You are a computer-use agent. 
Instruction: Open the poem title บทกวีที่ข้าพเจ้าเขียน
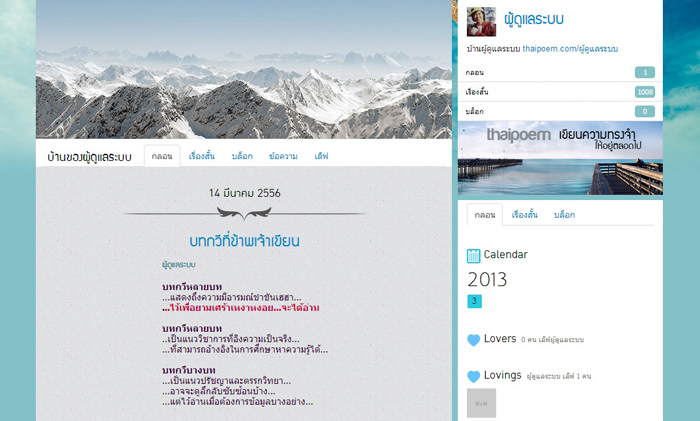point(244,241)
